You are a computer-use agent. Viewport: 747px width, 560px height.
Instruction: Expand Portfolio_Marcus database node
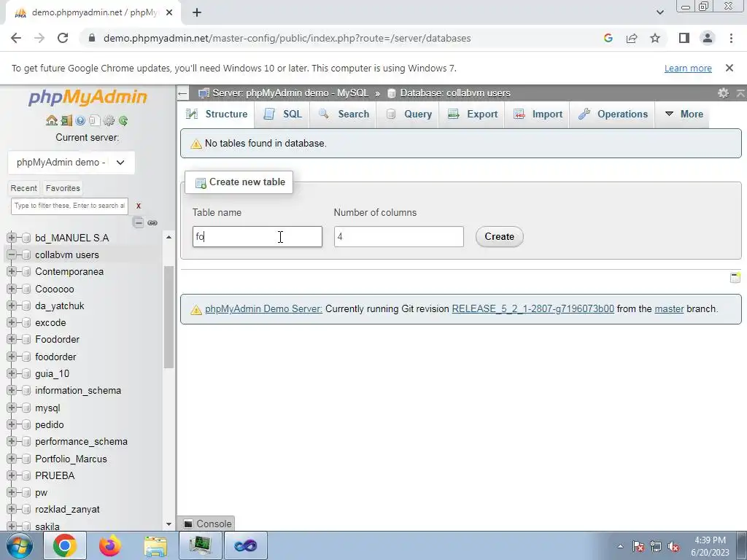(x=12, y=459)
